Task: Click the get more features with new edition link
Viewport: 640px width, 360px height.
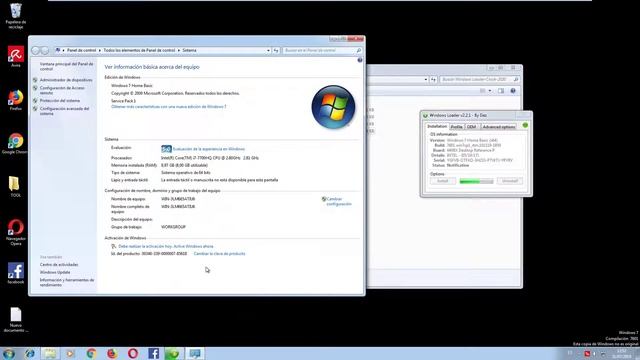Action: [x=169, y=107]
